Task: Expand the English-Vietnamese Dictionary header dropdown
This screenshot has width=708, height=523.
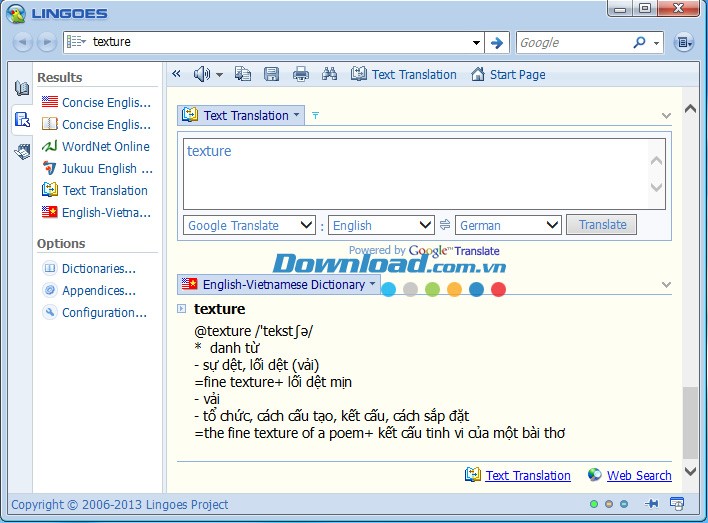Action: pos(280,284)
